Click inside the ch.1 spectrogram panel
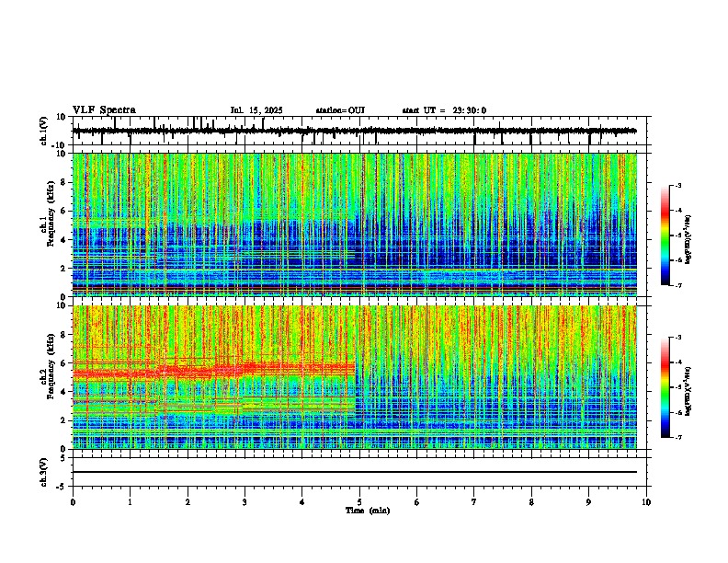This screenshot has width=728, height=563. click(355, 224)
